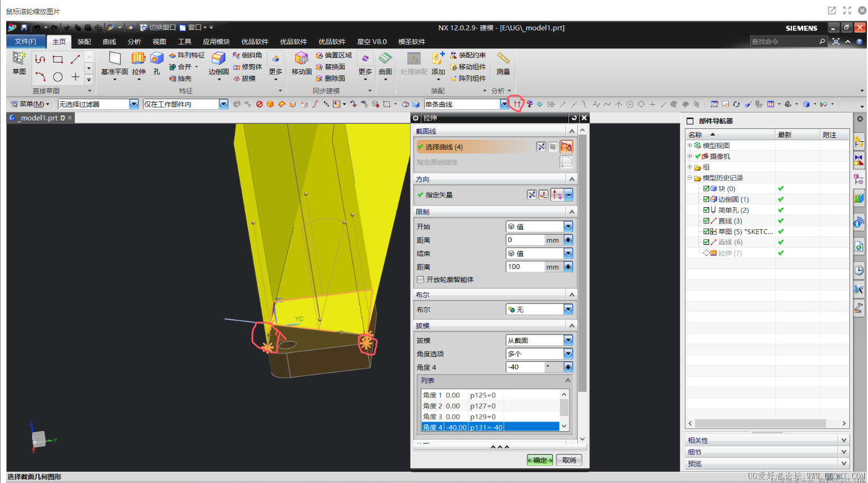
Task: Open the 角度选项 dropdown showing 多个
Action: tap(568, 354)
